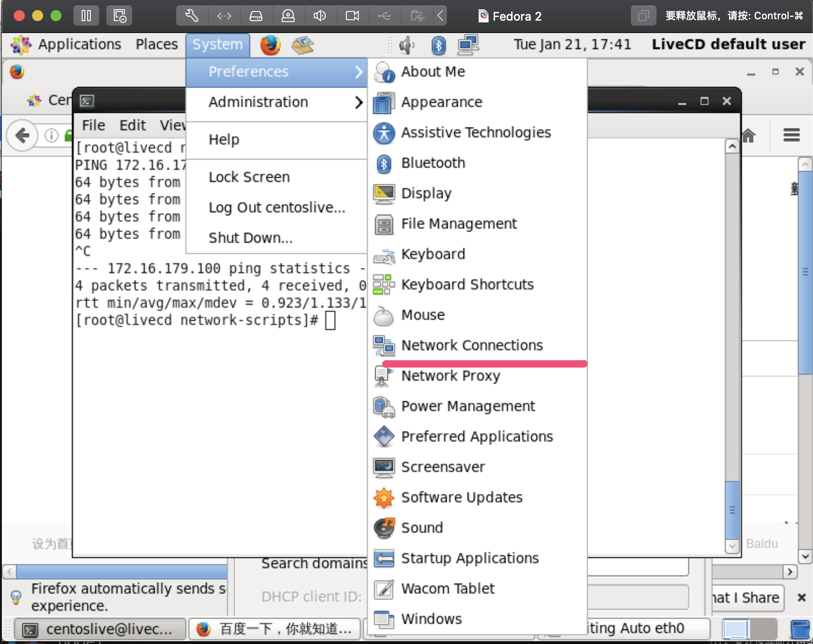The width and height of the screenshot is (813, 644).
Task: Click the terminal scrollbar up arrow
Action: tap(732, 146)
